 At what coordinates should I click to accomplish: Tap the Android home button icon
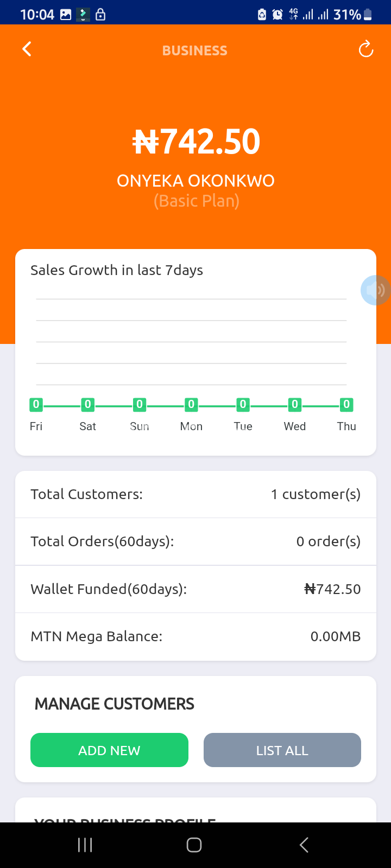click(x=194, y=845)
